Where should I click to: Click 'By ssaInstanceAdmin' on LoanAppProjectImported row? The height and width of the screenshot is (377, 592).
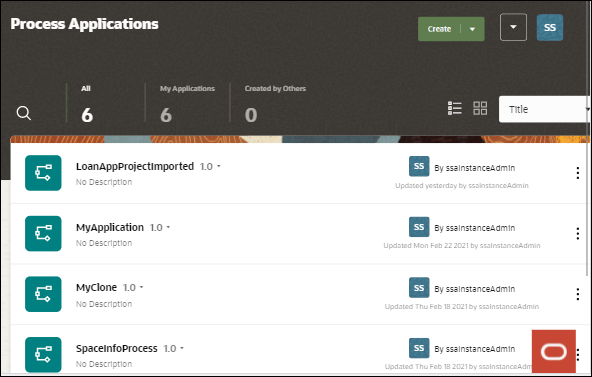click(475, 168)
